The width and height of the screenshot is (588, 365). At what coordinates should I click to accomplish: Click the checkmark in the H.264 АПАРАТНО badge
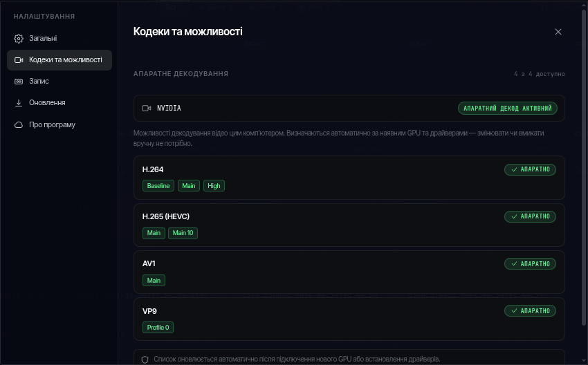(514, 169)
